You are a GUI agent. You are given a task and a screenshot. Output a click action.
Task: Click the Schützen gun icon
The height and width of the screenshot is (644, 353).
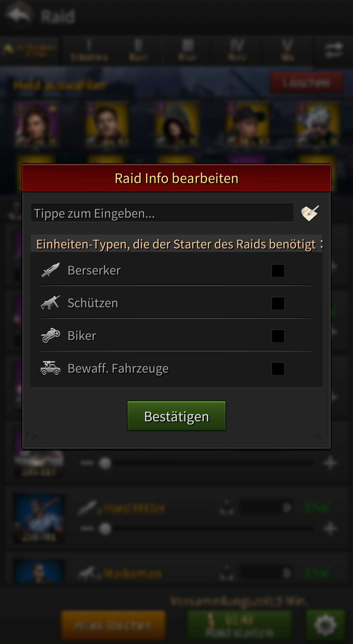(x=50, y=303)
